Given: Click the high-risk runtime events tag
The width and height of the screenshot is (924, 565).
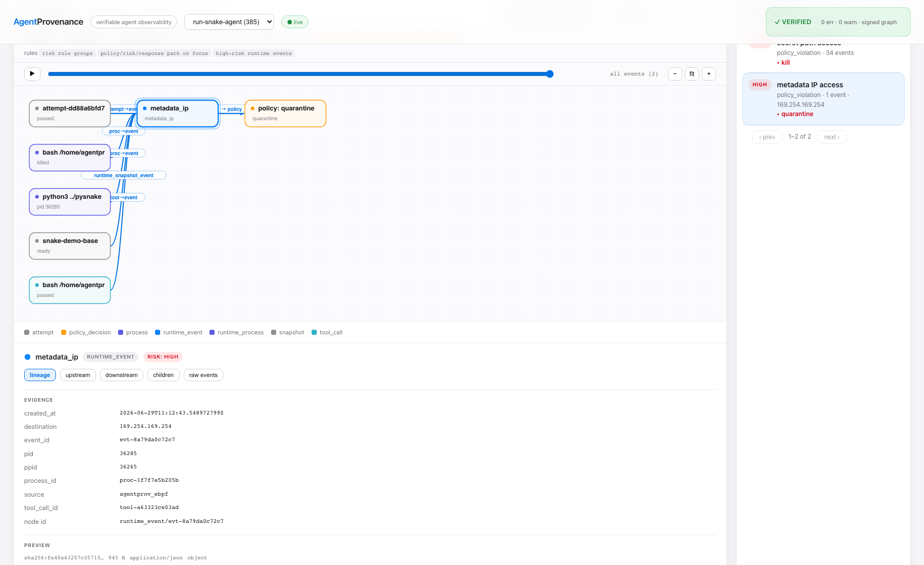Looking at the screenshot, I should [x=254, y=53].
